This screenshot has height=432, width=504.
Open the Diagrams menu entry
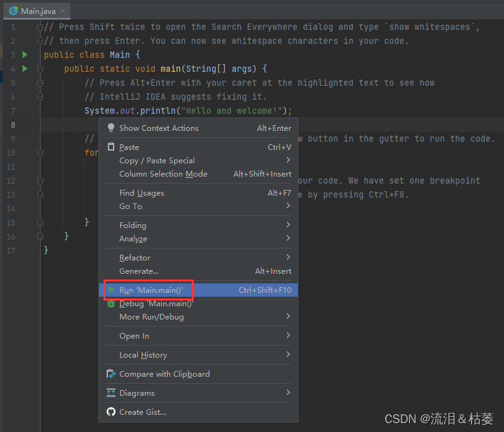coord(198,393)
